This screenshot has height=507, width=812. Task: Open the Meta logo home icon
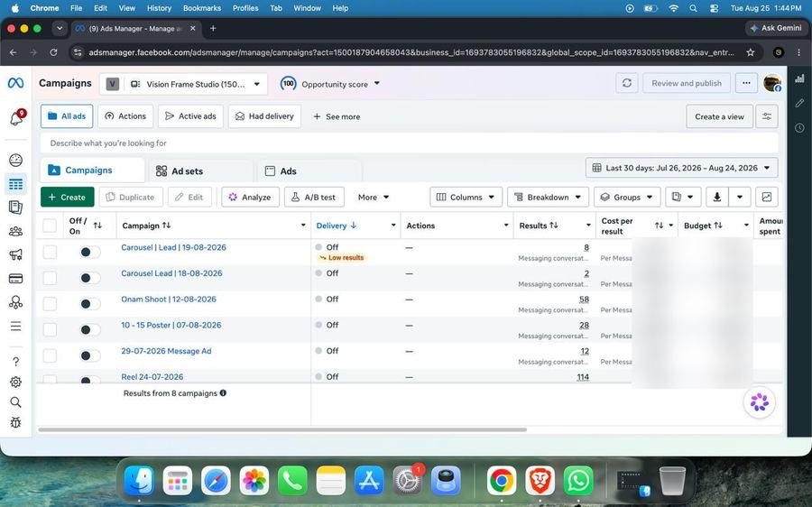[15, 83]
